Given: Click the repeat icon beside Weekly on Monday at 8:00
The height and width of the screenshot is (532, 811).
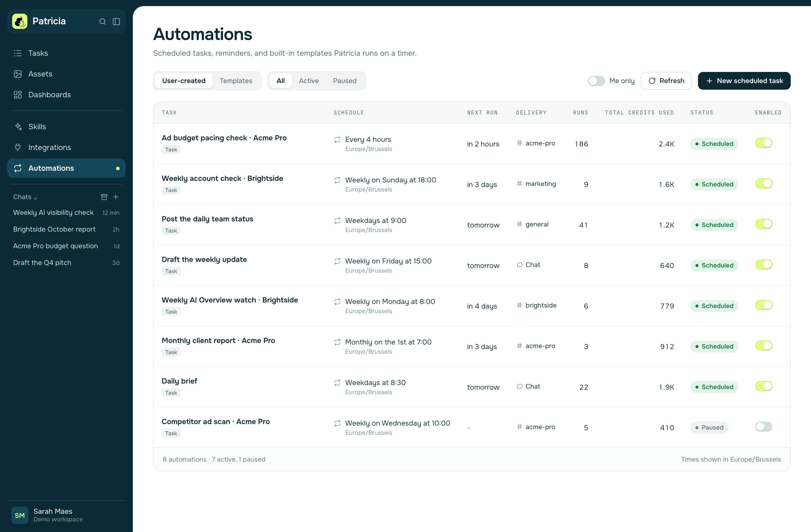Looking at the screenshot, I should point(337,302).
